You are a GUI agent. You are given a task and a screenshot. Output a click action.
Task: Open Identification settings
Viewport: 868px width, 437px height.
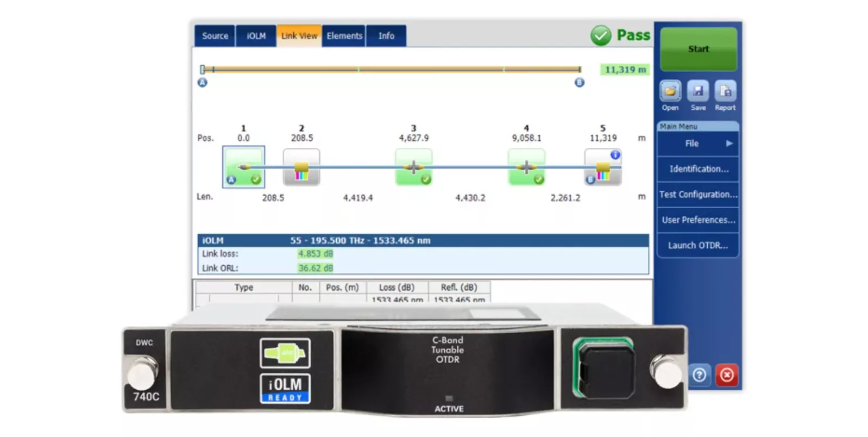click(698, 169)
